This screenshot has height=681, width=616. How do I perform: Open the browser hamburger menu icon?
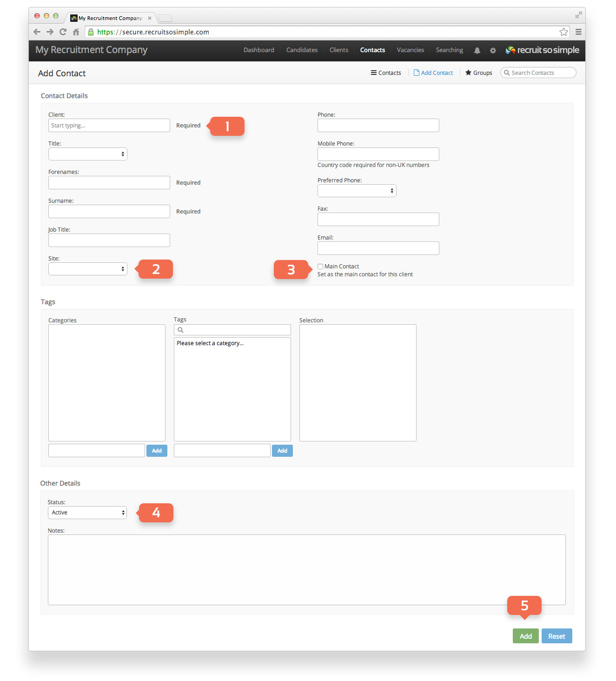[x=578, y=32]
